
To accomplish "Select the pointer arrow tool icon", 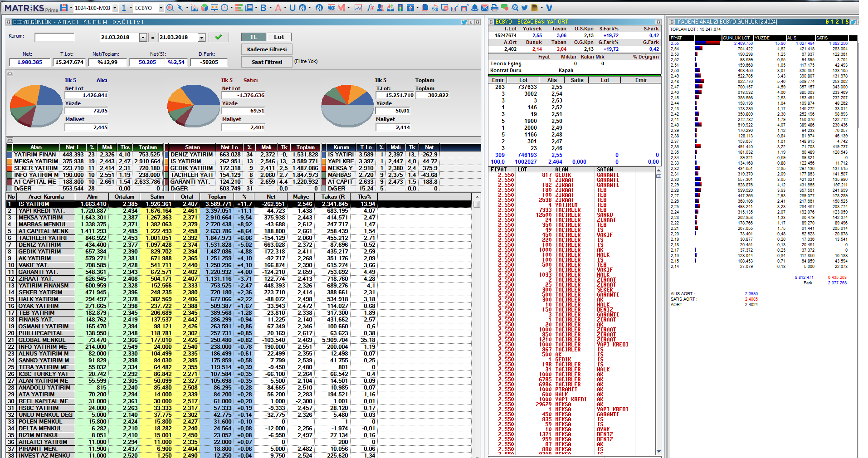I will tap(180, 8).
